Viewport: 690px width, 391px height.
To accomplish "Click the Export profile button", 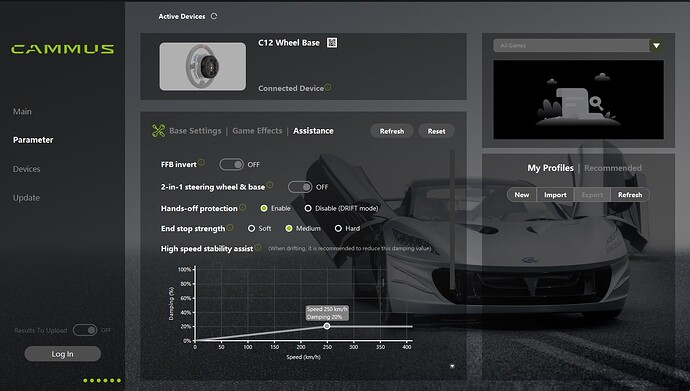I will (592, 195).
